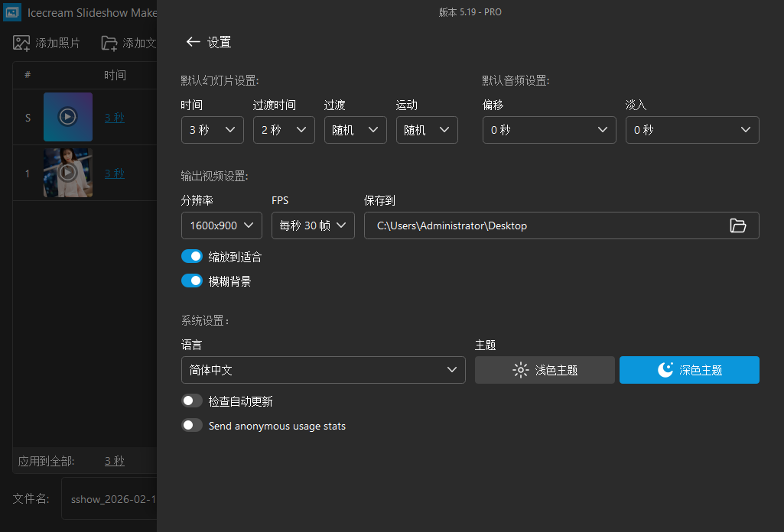784x532 pixels.
Task: Select 浅色主题
Action: tap(545, 369)
